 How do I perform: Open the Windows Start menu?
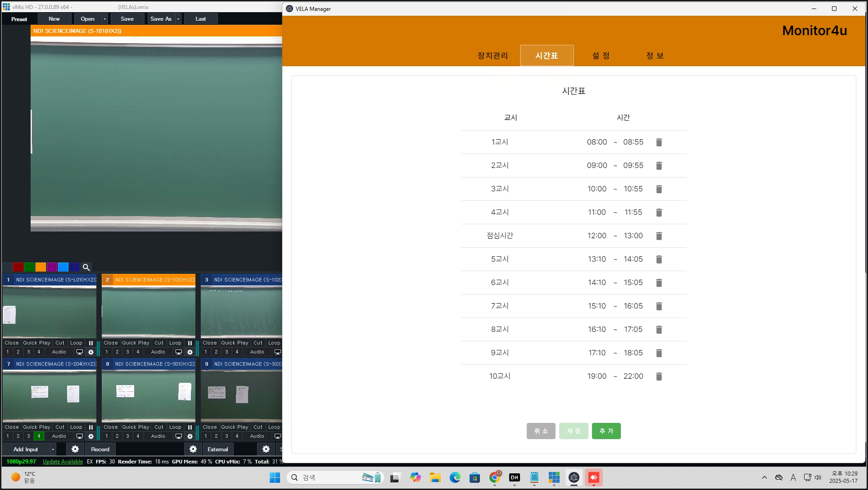[275, 477]
